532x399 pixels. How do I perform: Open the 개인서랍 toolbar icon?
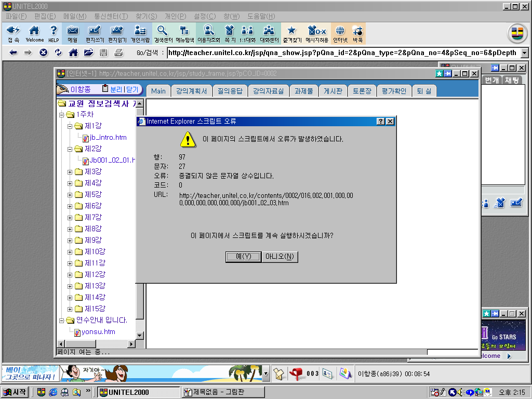(x=140, y=34)
